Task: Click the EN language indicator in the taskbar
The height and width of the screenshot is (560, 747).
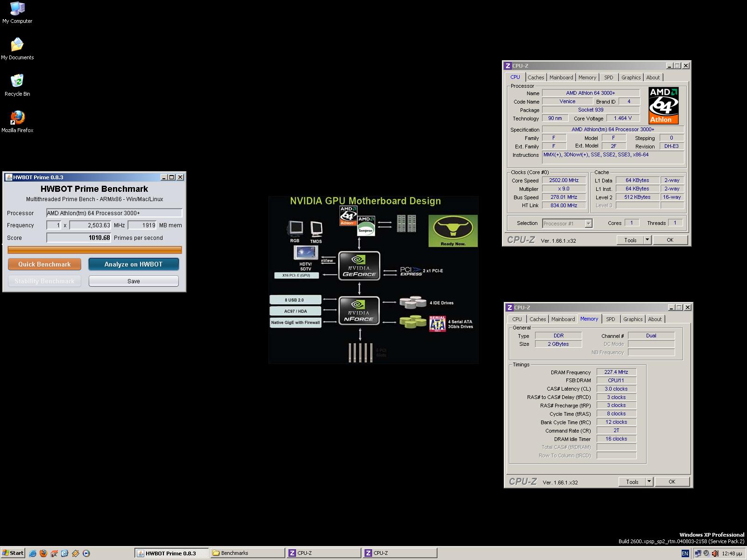Action: [x=685, y=553]
